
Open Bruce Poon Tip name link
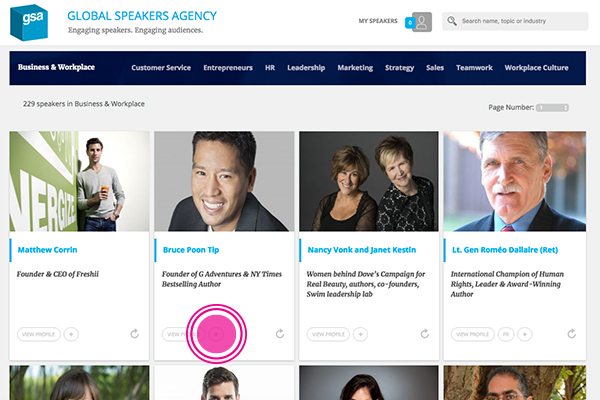(191, 250)
